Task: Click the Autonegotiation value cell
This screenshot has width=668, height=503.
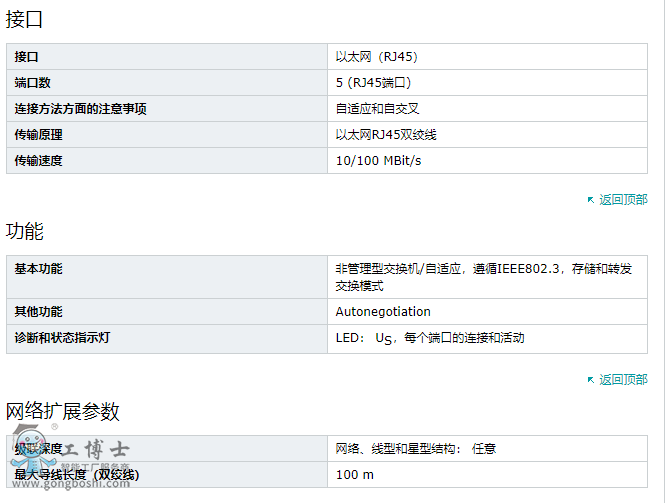Action: tap(487, 312)
